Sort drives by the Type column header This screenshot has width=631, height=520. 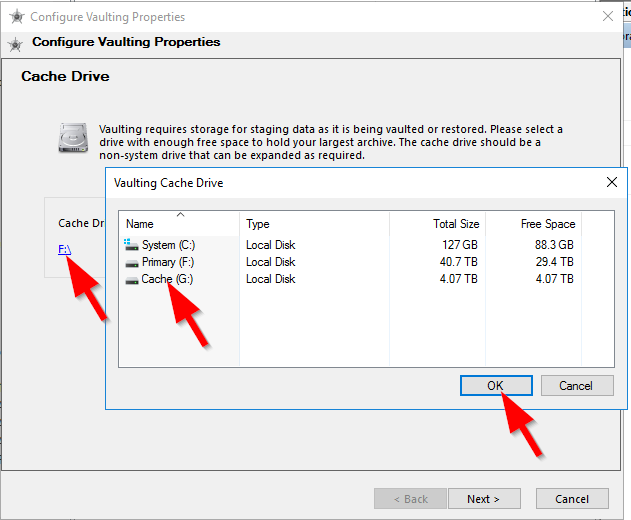[314, 224]
